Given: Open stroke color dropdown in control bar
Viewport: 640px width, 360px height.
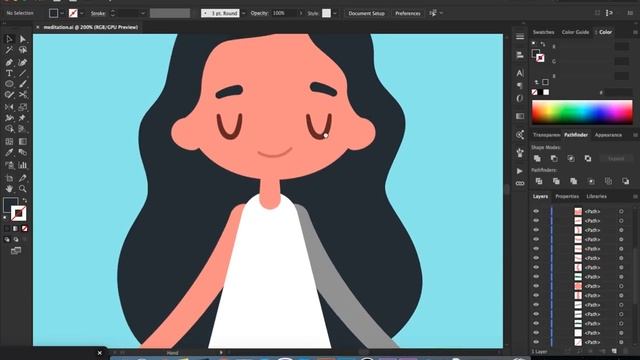Looking at the screenshot, I should coord(81,13).
